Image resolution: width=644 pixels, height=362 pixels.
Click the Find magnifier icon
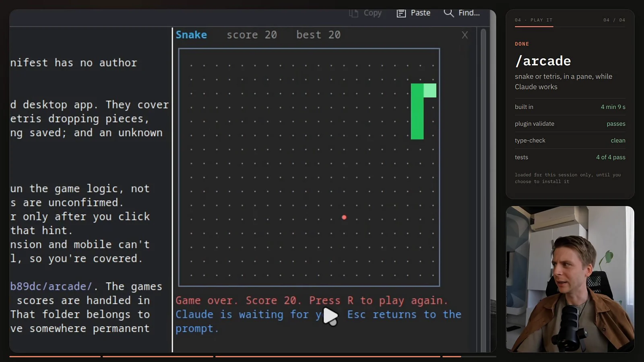tap(449, 13)
